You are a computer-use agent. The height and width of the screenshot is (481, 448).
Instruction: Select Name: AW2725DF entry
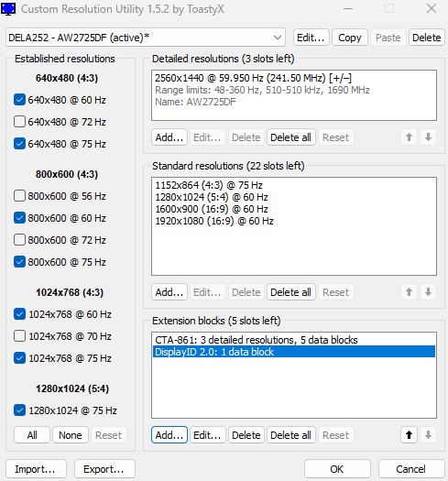(294, 102)
